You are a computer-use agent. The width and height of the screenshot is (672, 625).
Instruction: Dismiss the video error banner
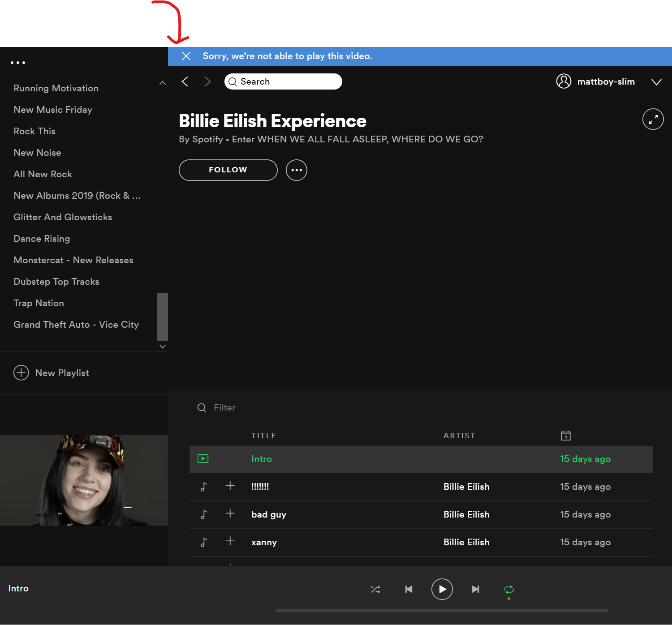[186, 56]
